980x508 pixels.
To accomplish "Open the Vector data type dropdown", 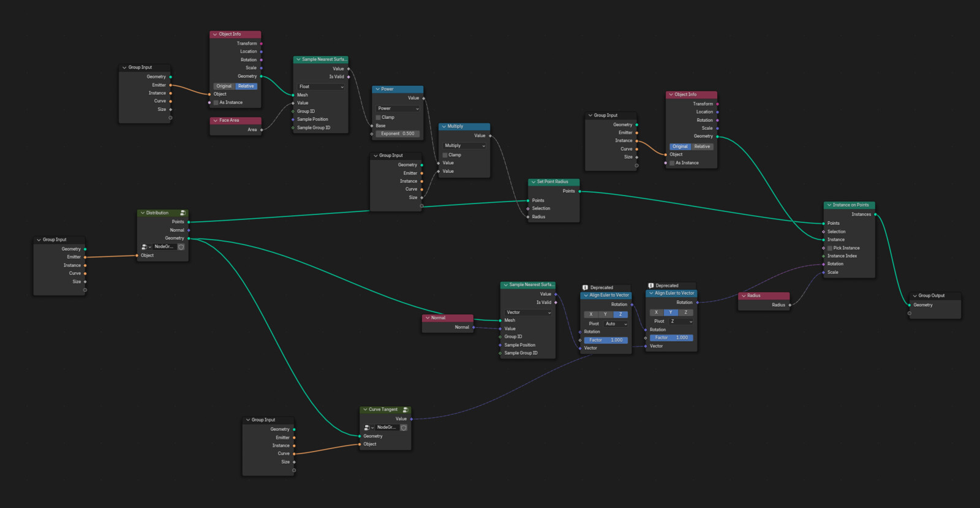I will [529, 313].
